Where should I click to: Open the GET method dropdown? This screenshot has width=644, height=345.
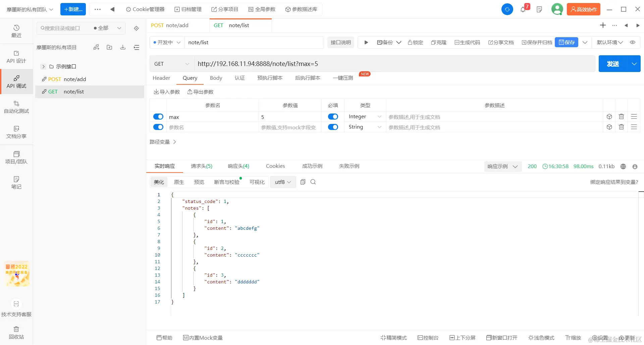(172, 64)
